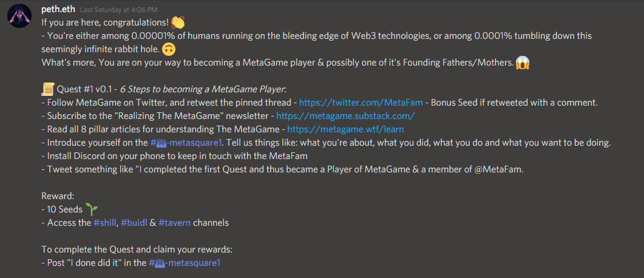The height and width of the screenshot is (278, 644).
Task: Click peth.eth's profile avatar
Action: click(x=20, y=16)
